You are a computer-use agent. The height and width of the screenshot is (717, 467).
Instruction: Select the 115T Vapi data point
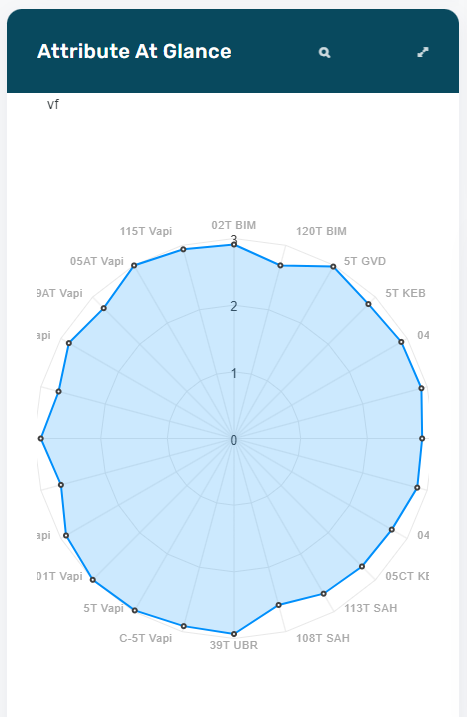coord(183,249)
